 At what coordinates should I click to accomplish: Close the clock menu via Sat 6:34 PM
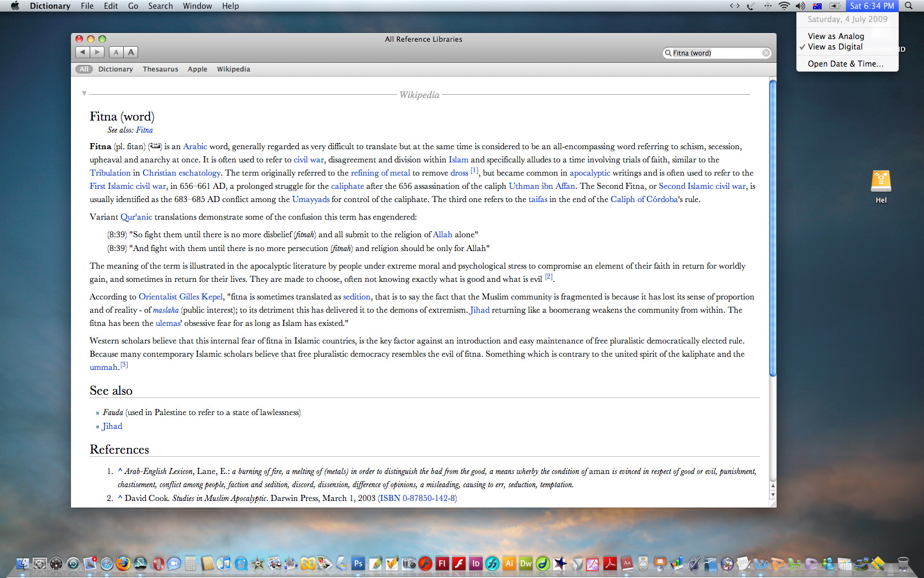(872, 6)
